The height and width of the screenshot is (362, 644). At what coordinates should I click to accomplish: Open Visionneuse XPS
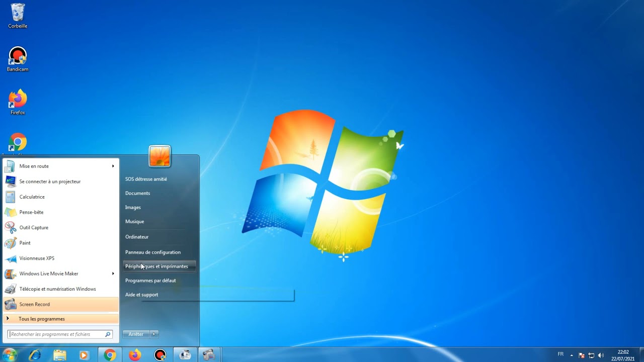click(60, 258)
